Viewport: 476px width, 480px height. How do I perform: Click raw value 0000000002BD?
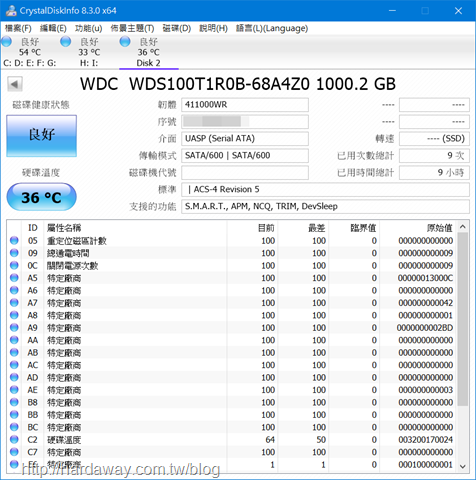point(425,328)
